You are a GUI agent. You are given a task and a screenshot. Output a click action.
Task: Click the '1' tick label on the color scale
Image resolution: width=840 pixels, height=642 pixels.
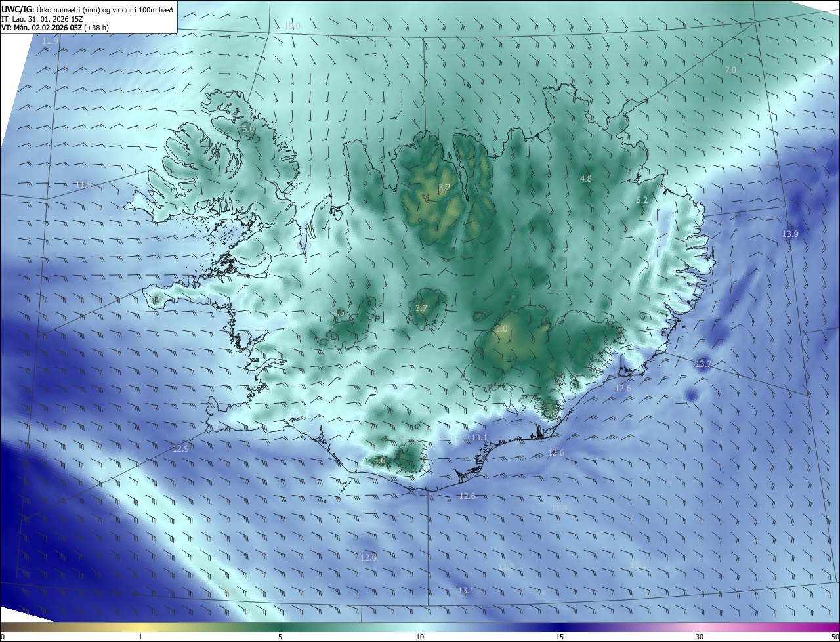click(x=140, y=637)
